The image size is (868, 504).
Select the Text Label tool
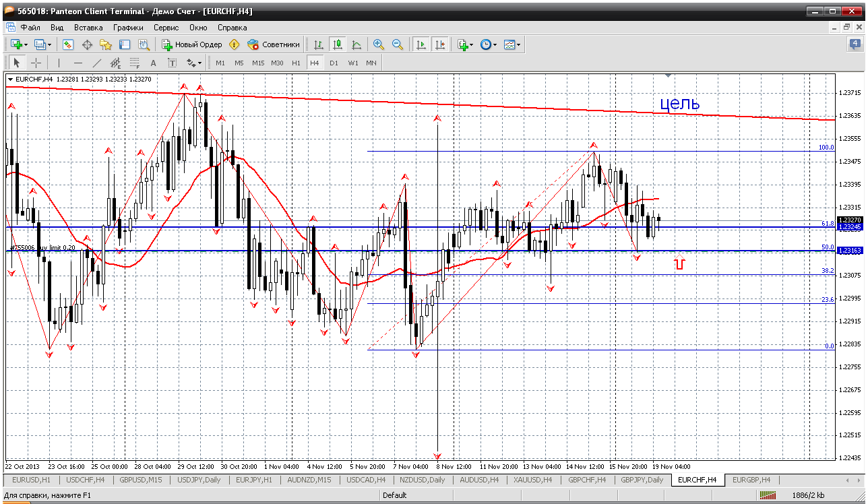tap(172, 63)
